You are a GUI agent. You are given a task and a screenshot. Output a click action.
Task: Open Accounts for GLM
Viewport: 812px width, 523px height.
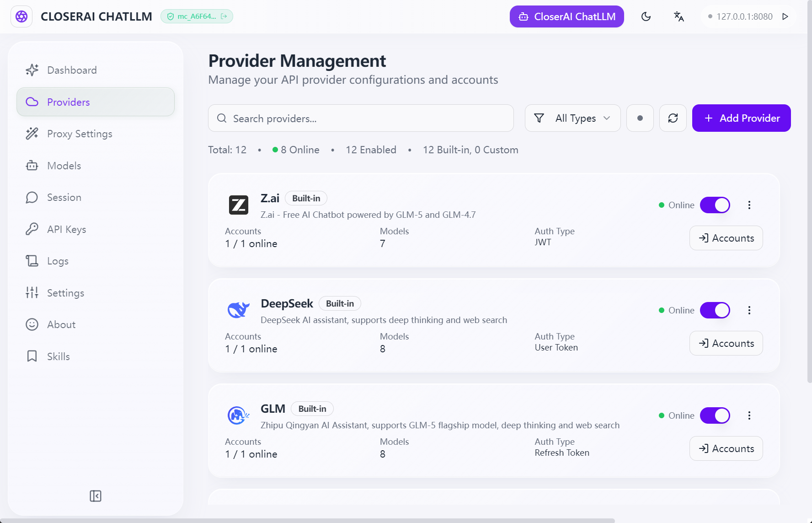pos(726,448)
